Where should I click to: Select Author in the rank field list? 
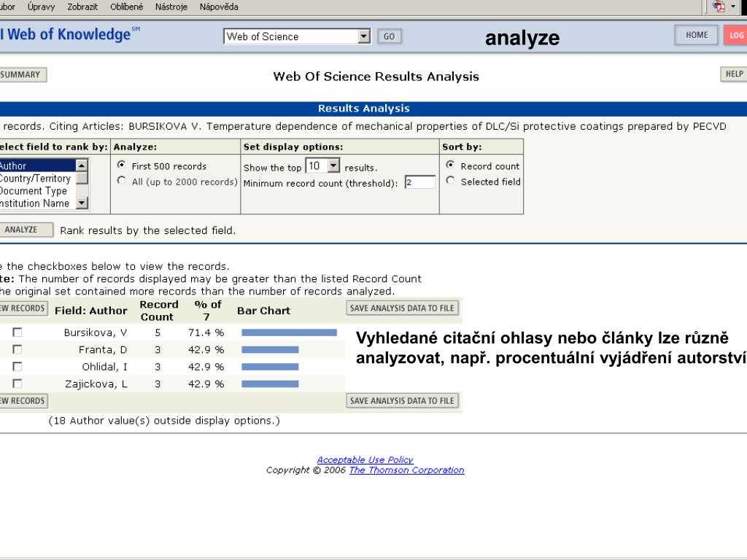pyautogui.click(x=37, y=166)
